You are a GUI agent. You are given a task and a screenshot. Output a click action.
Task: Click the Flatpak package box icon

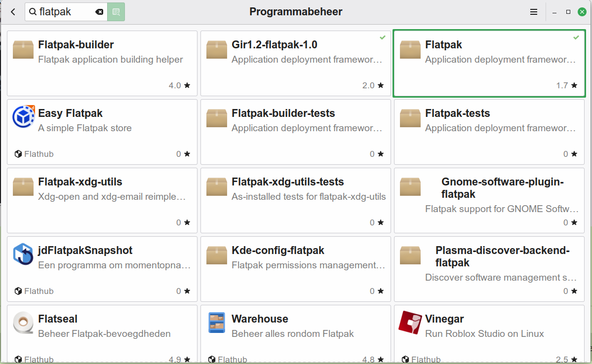tap(410, 49)
